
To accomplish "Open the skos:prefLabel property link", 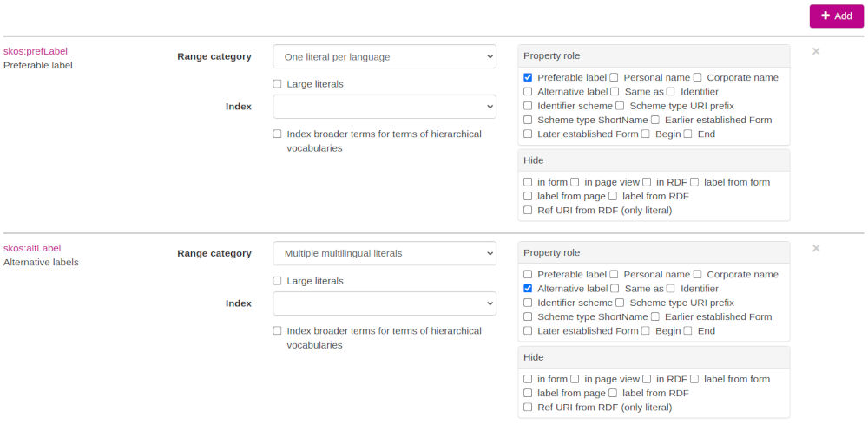I will 36,51.
